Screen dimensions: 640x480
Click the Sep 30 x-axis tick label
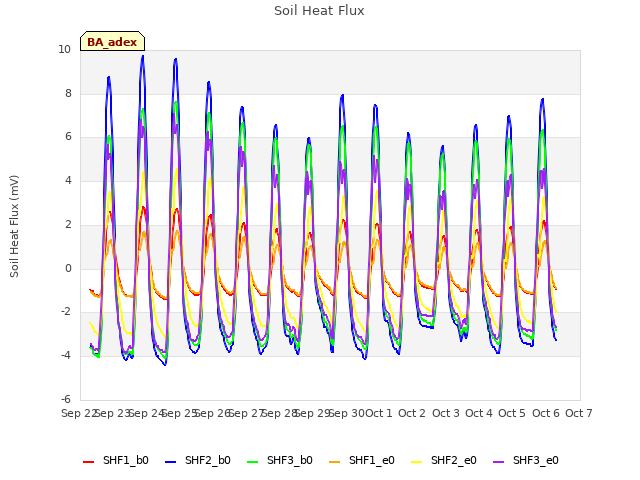pyautogui.click(x=347, y=413)
